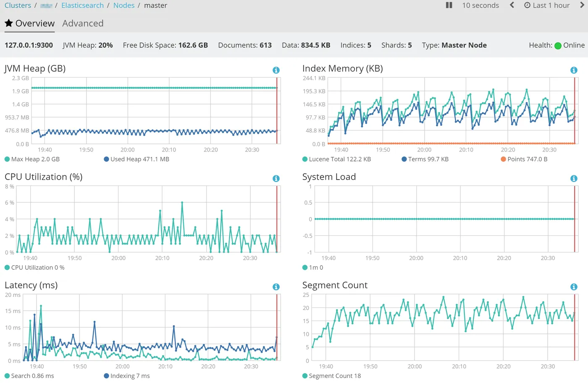Viewport: 588px width, 383px height.
Task: Open the 10 seconds refresh interval selector
Action: pyautogui.click(x=480, y=5)
